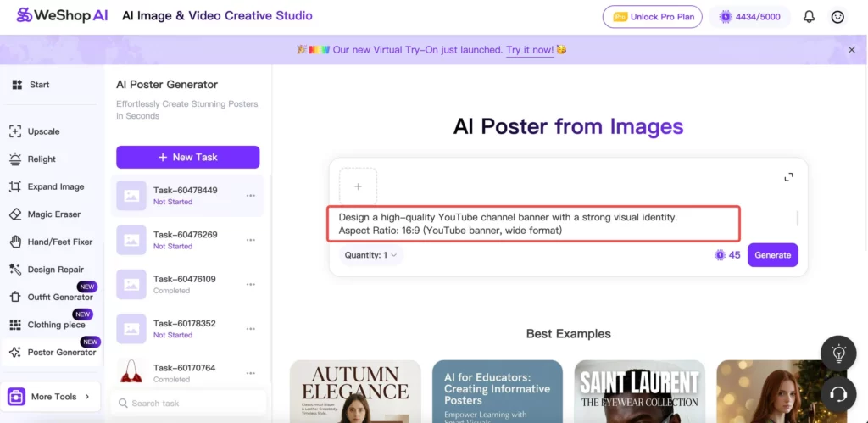Open the red-haired woman example poster
868x423 pixels.
[782, 391]
